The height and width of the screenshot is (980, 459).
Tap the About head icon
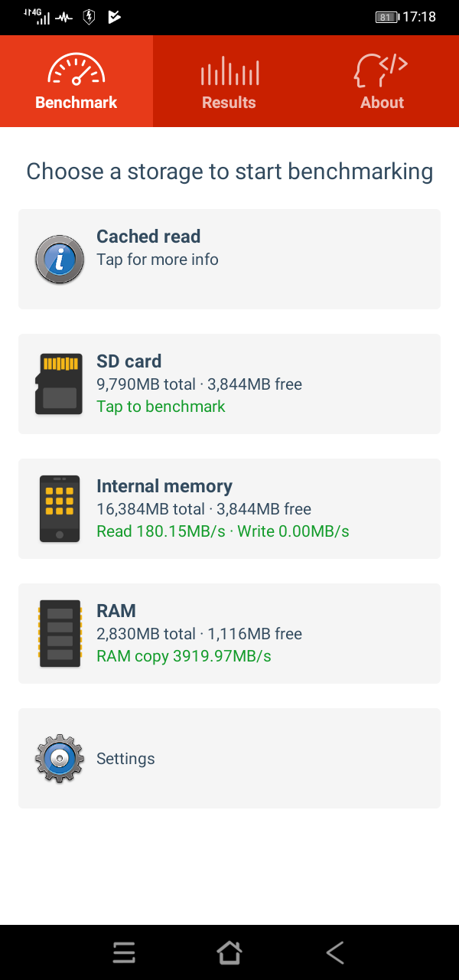coord(381,70)
